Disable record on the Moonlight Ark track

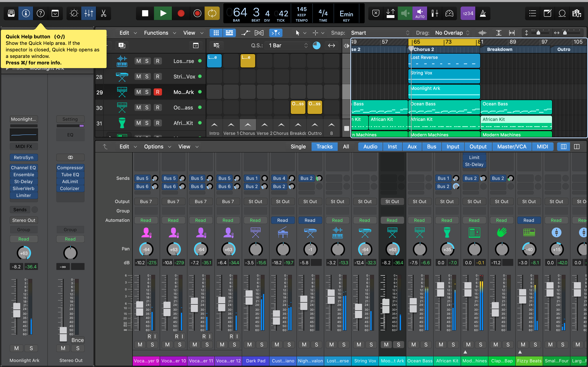point(157,92)
